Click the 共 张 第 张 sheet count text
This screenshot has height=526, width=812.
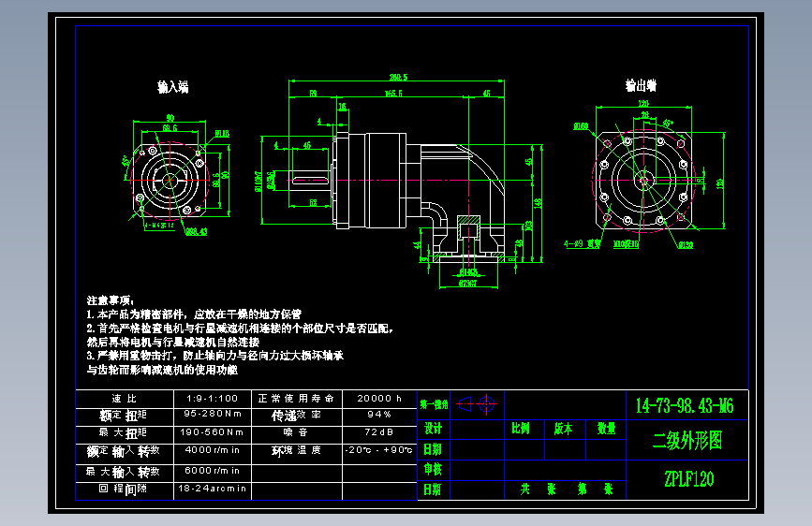(567, 489)
